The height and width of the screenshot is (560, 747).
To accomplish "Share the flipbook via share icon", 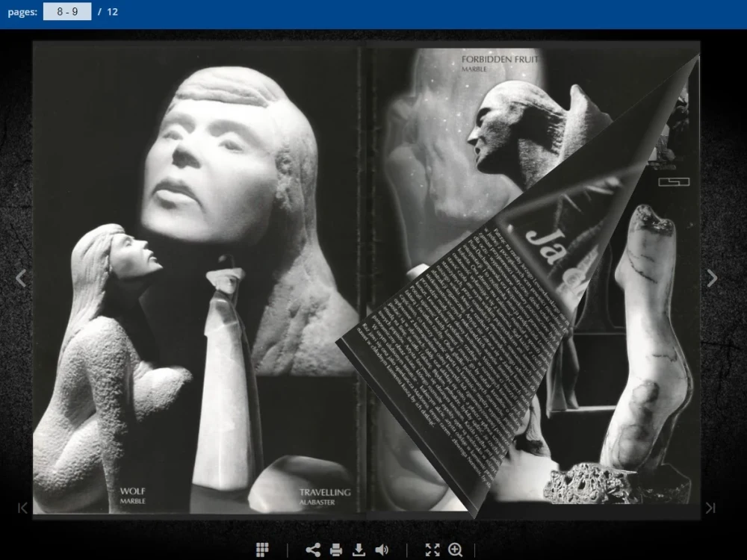I will coord(313,550).
